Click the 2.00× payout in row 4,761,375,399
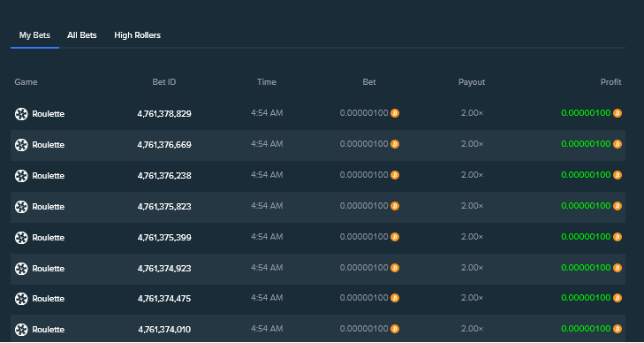The width and height of the screenshot is (644, 343). tap(472, 237)
